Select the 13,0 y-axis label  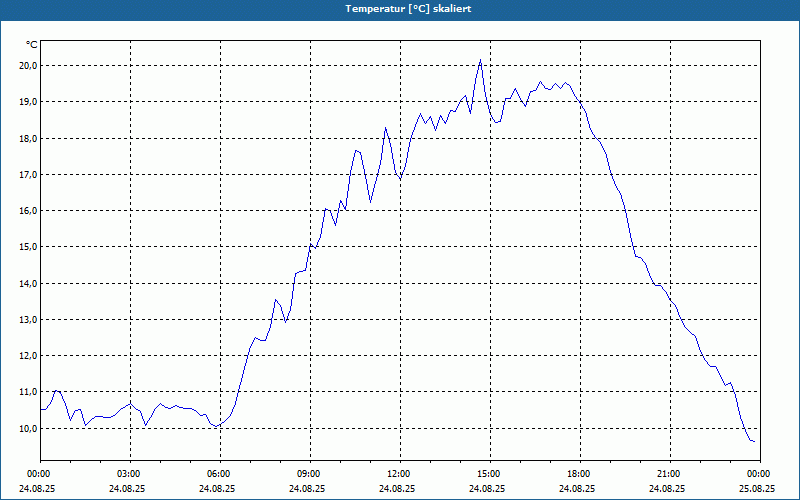click(x=28, y=319)
